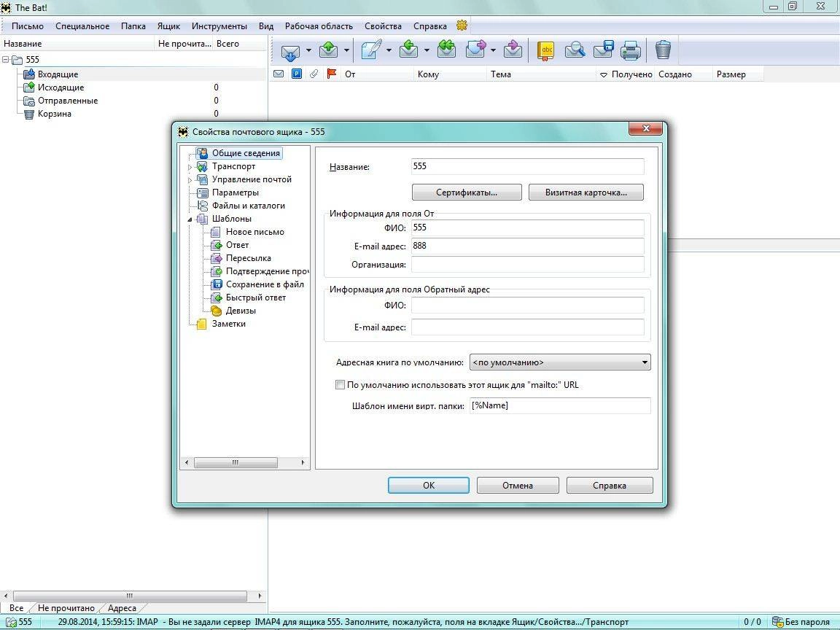The image size is (840, 630).
Task: Click the Forward message toolbar icon
Action: pyautogui.click(x=475, y=50)
